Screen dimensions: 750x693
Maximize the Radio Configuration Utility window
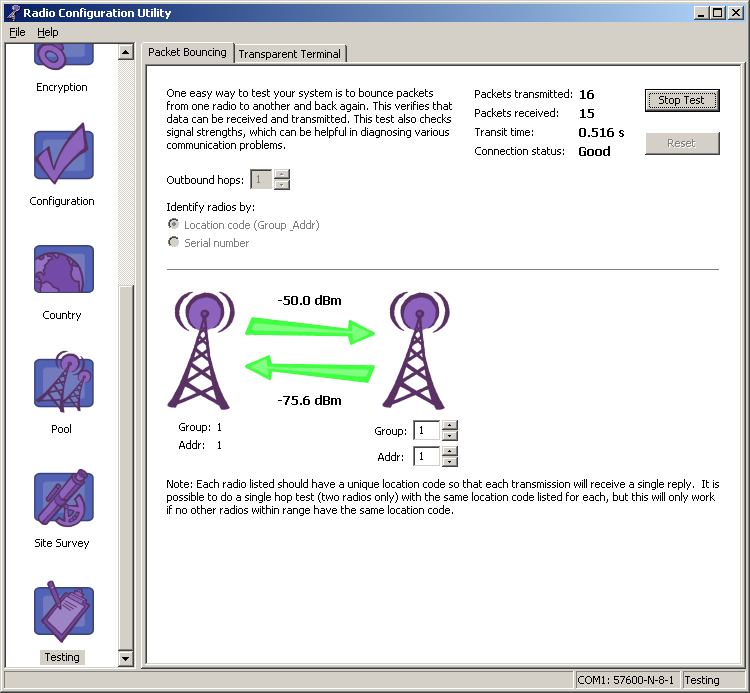(x=717, y=12)
